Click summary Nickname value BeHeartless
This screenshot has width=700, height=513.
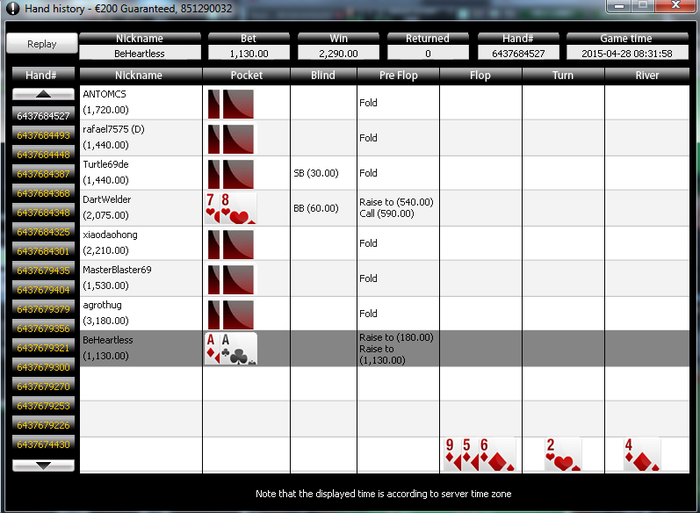[x=140, y=54]
